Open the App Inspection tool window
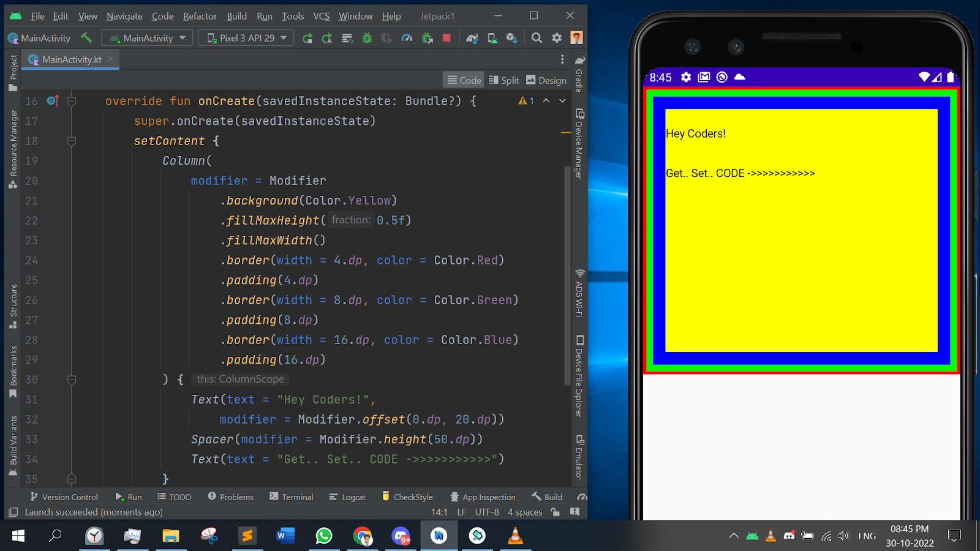 click(483, 497)
